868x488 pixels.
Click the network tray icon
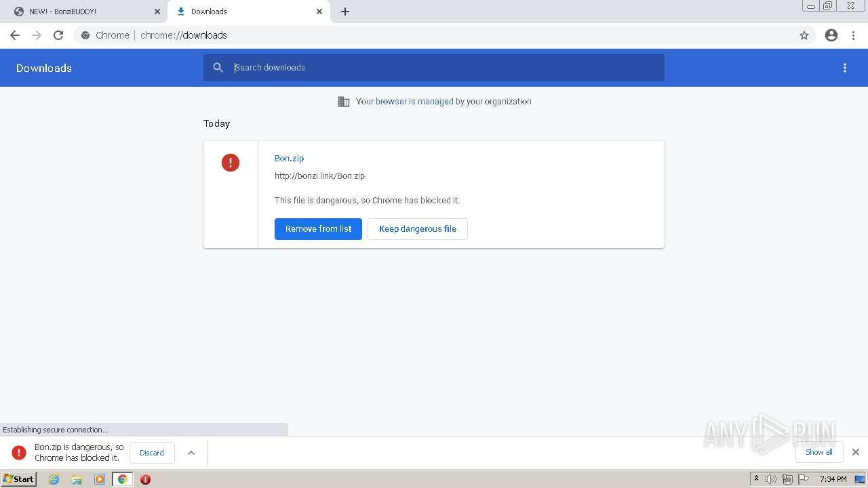click(x=787, y=479)
